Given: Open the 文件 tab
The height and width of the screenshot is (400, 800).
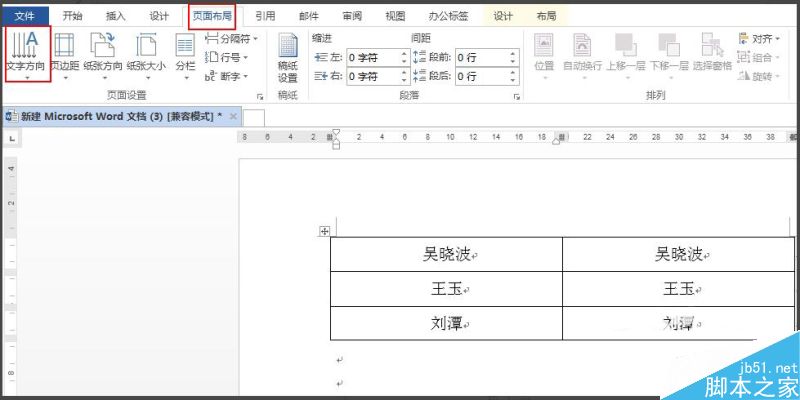Looking at the screenshot, I should [24, 16].
